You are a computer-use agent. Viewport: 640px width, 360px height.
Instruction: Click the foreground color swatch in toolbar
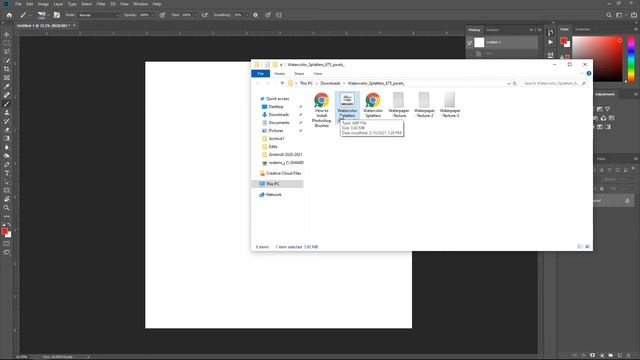[4, 231]
